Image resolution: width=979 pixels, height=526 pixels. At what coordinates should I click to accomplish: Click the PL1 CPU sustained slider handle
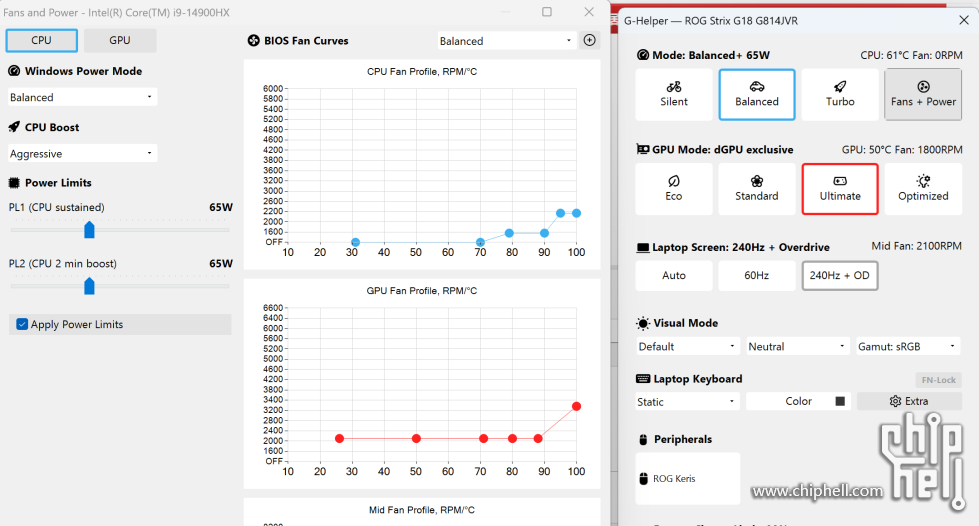[89, 230]
